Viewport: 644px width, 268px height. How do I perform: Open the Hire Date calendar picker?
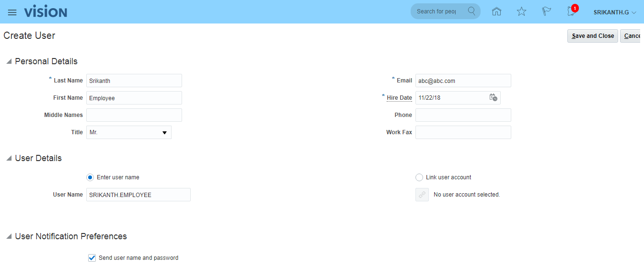493,98
